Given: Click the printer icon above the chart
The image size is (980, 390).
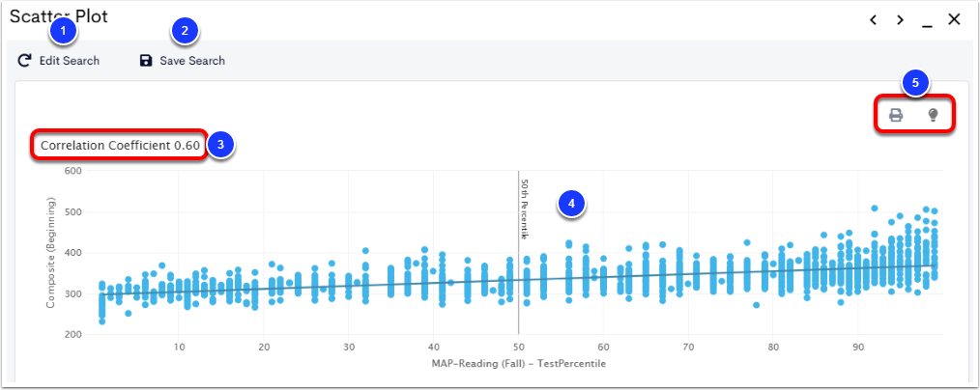Looking at the screenshot, I should click(896, 115).
